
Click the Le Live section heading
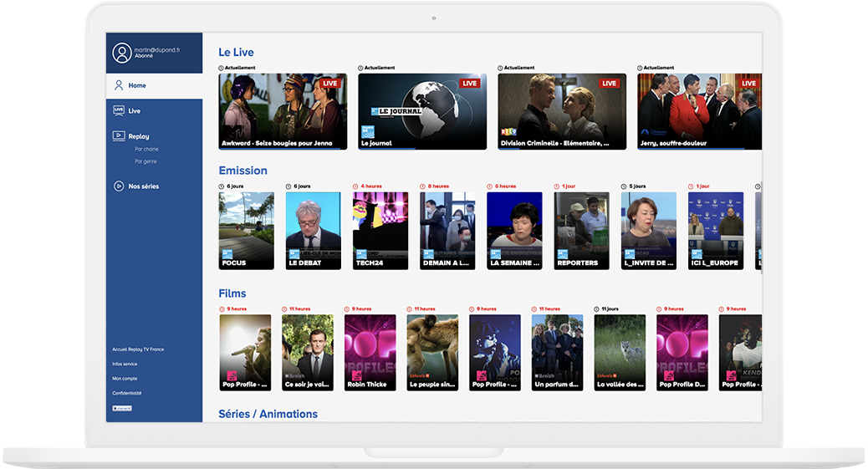236,52
